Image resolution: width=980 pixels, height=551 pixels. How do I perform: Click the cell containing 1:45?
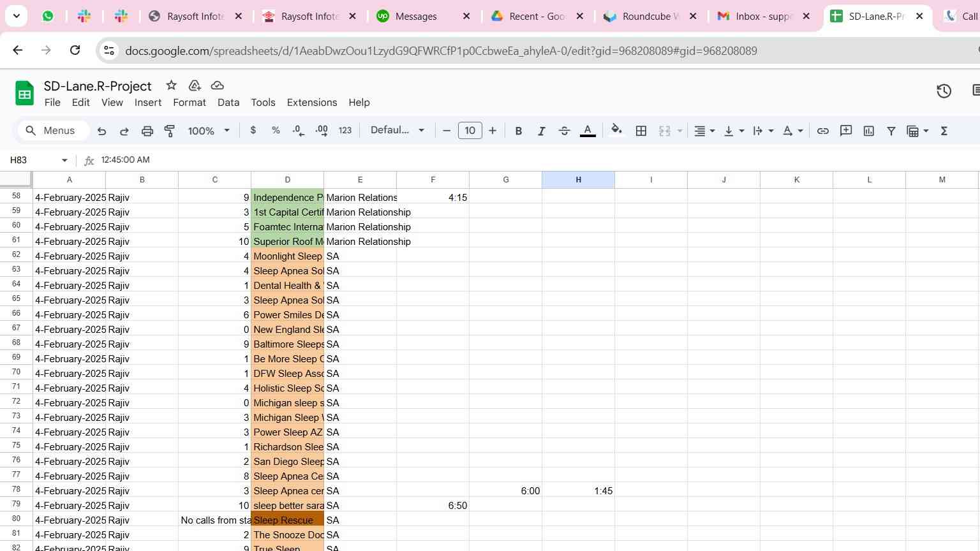(x=579, y=490)
